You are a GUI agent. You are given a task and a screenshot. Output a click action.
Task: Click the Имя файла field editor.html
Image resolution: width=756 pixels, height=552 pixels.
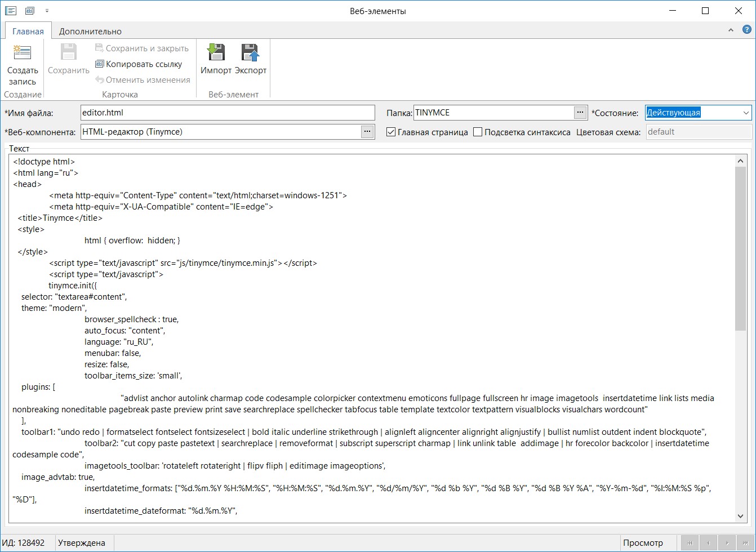(x=228, y=113)
